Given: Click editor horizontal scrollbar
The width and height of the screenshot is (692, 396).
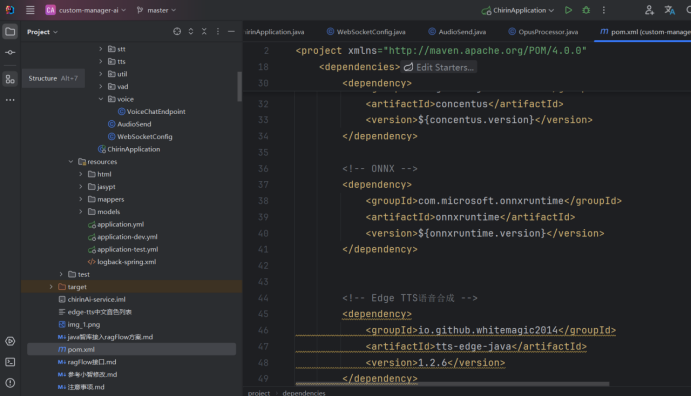Looking at the screenshot, I should [x=452, y=384].
